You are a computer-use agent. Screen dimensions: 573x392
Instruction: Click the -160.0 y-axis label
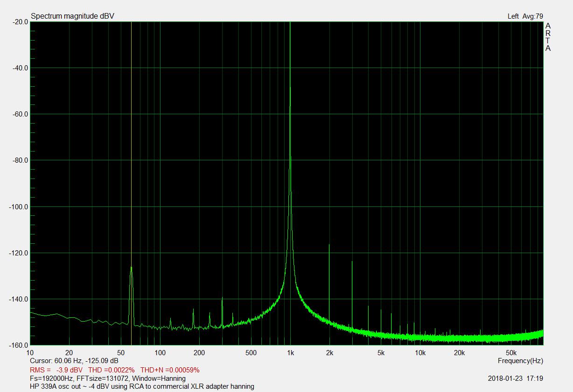[18, 345]
